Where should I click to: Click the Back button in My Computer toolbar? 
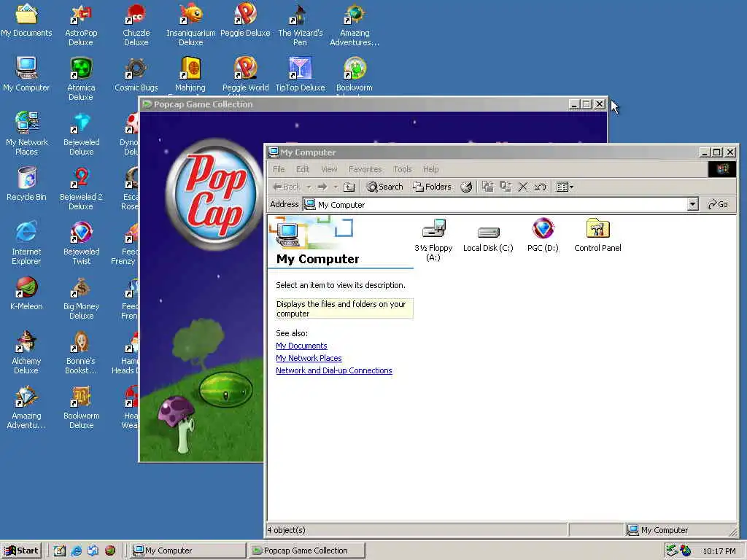point(286,187)
